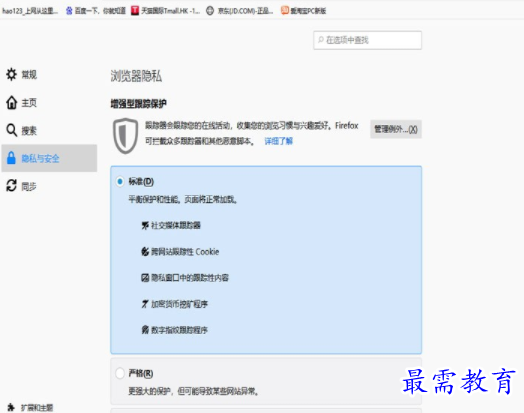Click the social media trackers icon

coord(145,226)
